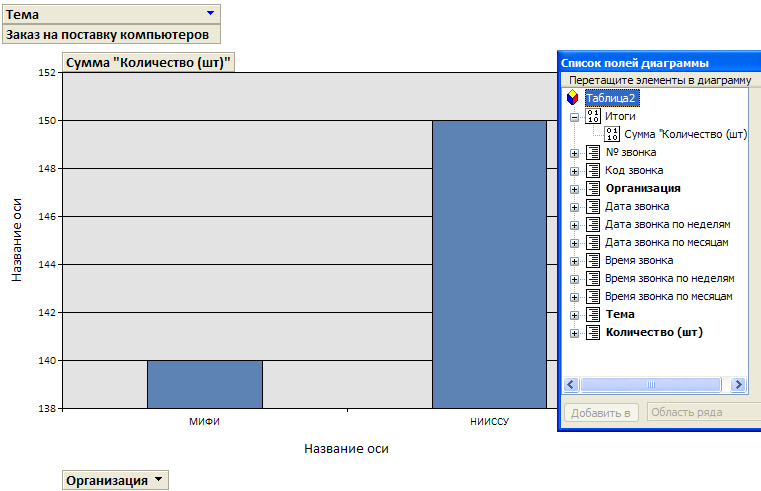Screen dimensions: 761x491
Task: Click the field list scroll left arrow
Action: point(570,385)
